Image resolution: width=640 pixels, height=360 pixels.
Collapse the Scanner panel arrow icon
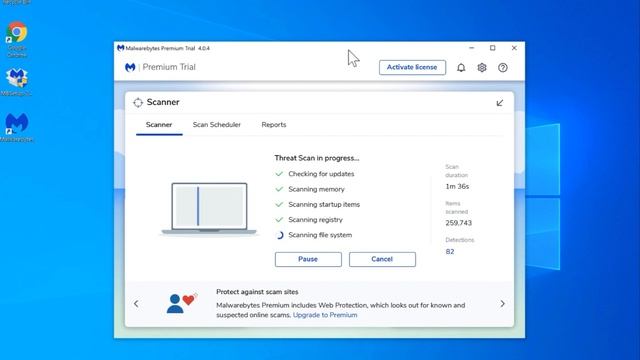coord(500,103)
